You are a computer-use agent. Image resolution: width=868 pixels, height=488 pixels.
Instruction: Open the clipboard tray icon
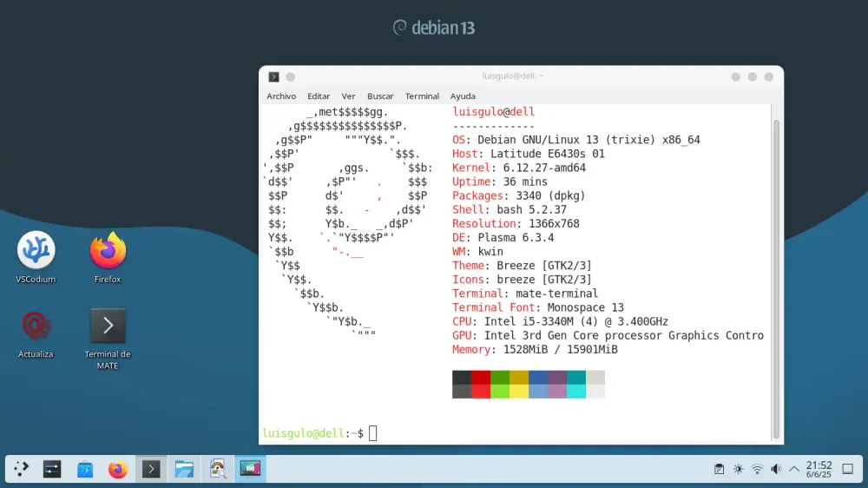[719, 469]
